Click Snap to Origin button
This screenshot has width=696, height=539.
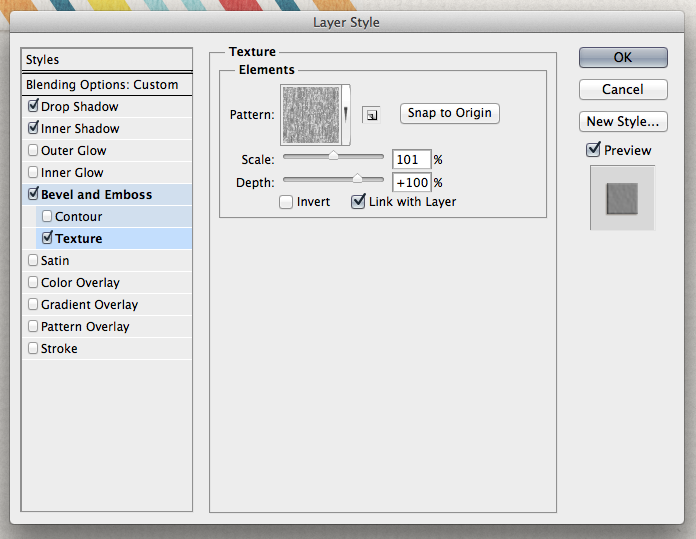450,113
